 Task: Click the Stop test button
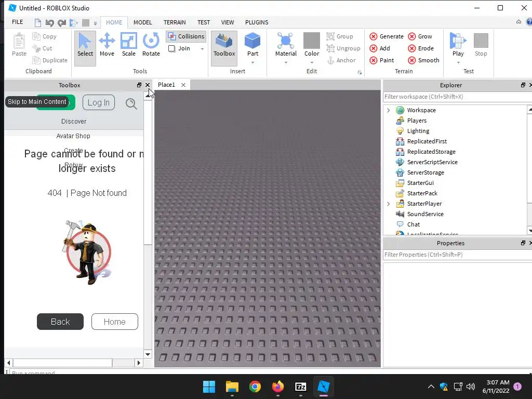pos(481,44)
